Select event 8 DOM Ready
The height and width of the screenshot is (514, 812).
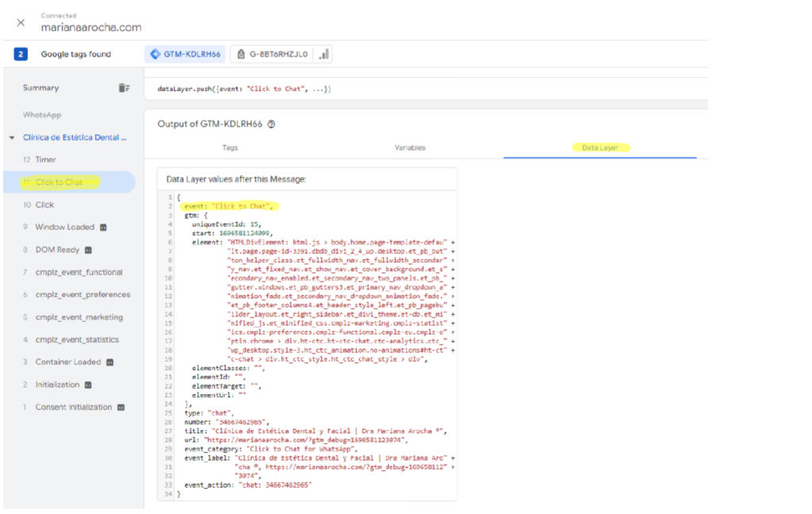69,250
